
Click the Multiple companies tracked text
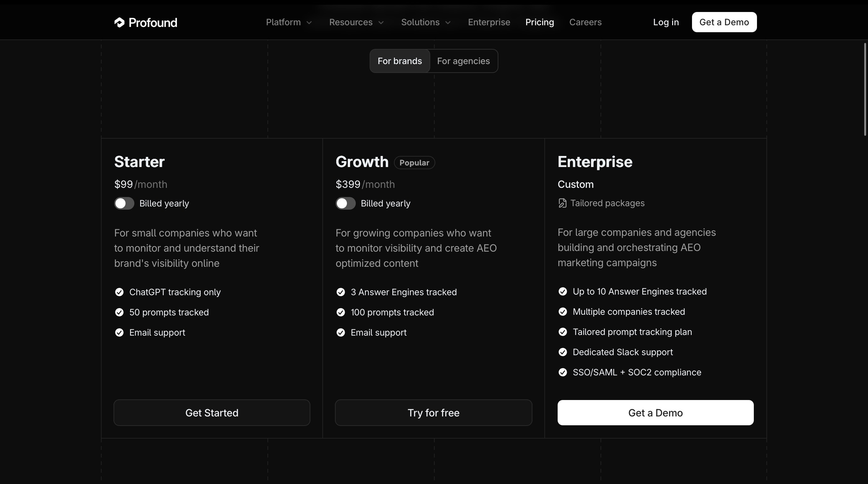[629, 312]
